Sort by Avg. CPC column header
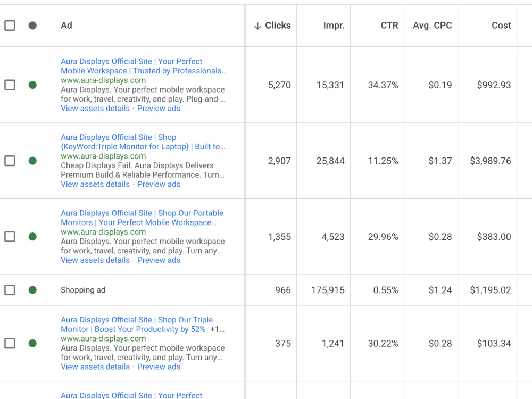Screen dimensions: 532x399 (432, 26)
